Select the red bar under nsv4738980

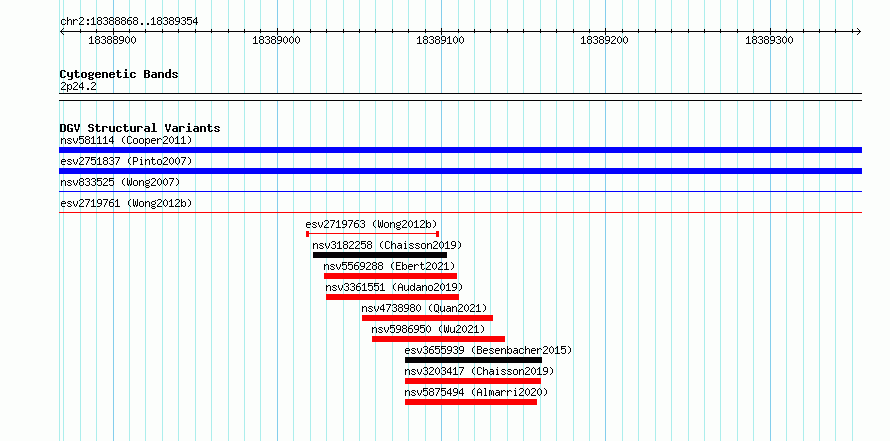click(427, 318)
